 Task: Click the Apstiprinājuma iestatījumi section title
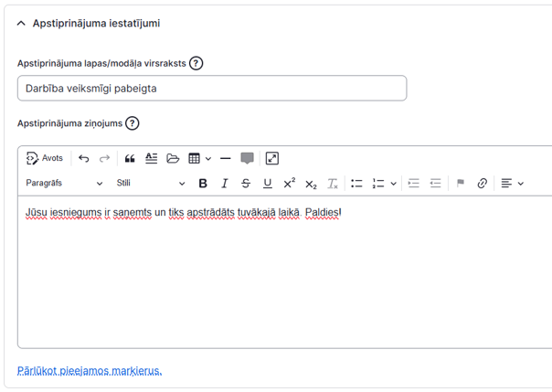point(96,23)
